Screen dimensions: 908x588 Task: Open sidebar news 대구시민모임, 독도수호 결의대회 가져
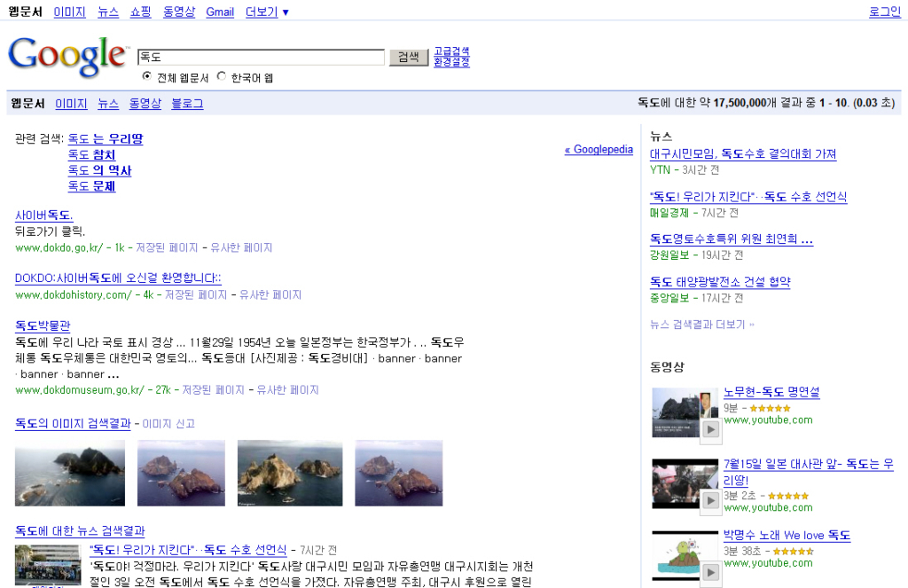coord(743,154)
